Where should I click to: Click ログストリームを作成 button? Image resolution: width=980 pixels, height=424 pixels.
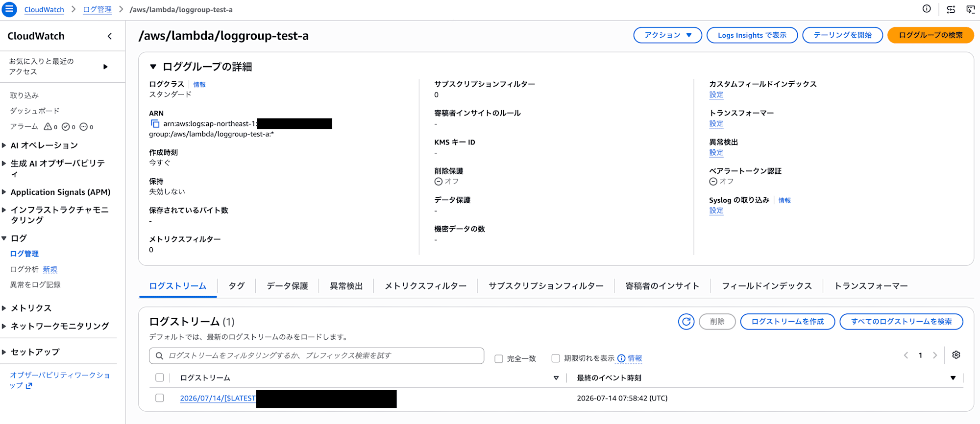787,322
